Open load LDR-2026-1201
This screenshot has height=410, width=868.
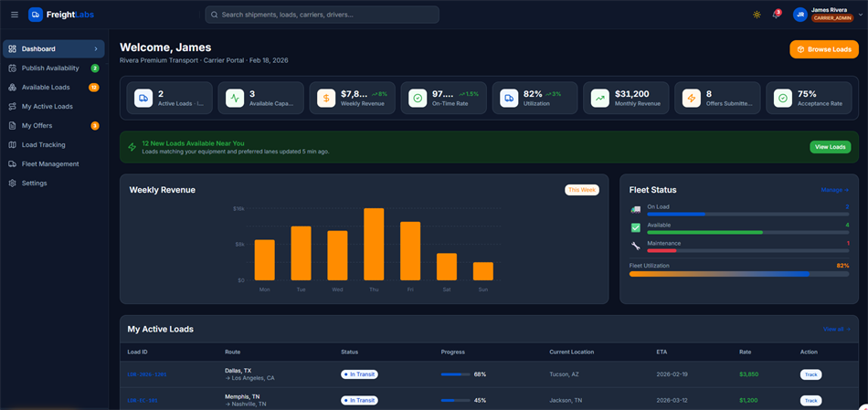147,374
